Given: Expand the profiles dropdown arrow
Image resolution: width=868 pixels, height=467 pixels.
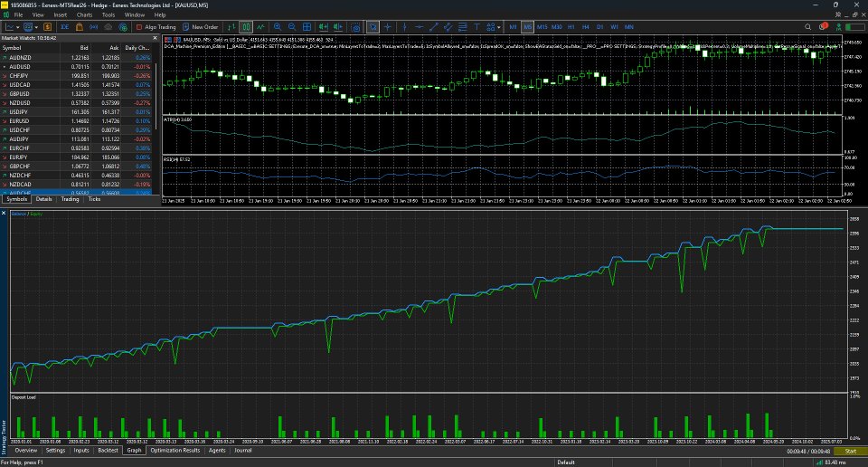Looking at the screenshot, I should (x=36, y=27).
